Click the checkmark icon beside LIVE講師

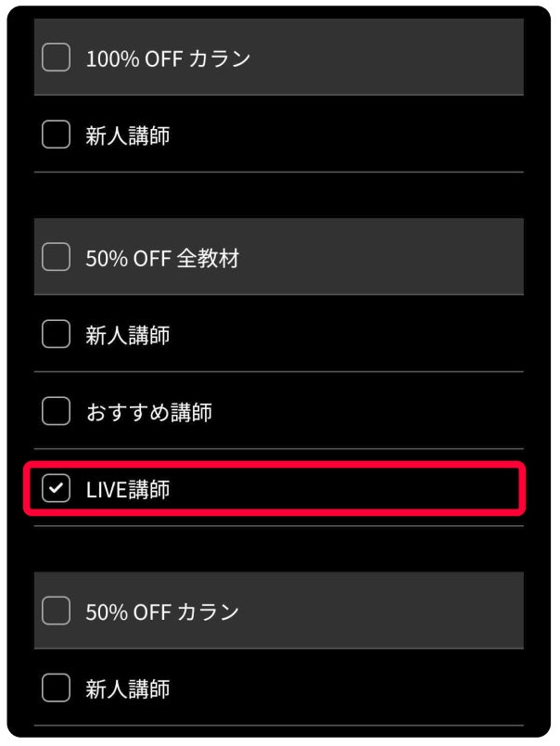pyautogui.click(x=57, y=488)
